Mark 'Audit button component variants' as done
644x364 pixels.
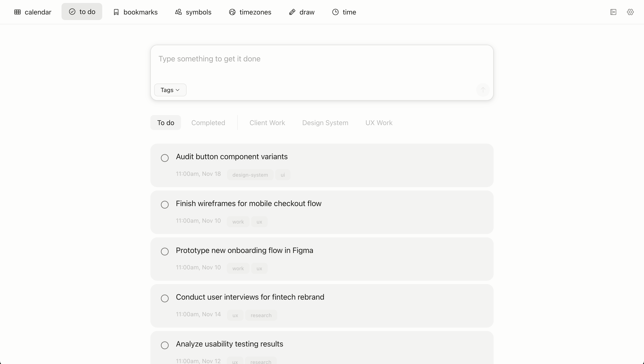(165, 158)
